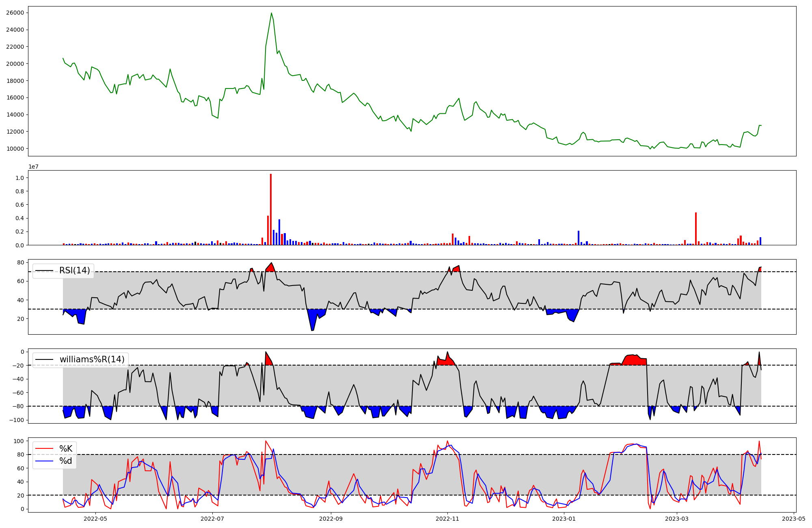Click the red %K legend line sample
Viewport: 812px width, 528px height.
click(x=44, y=448)
